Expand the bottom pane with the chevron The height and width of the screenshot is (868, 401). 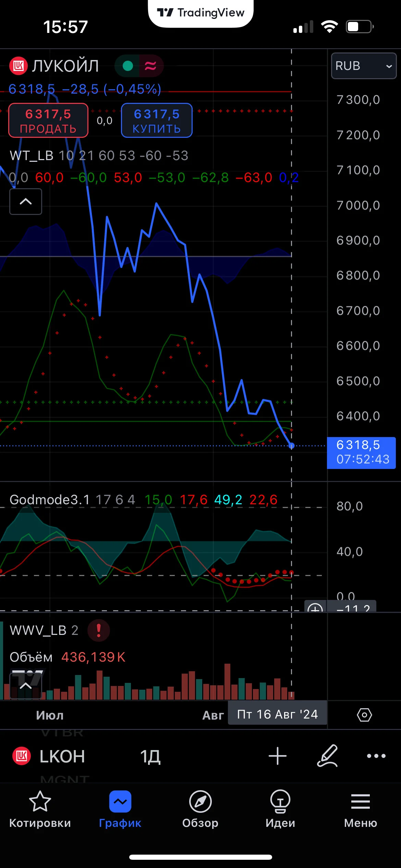point(26,686)
